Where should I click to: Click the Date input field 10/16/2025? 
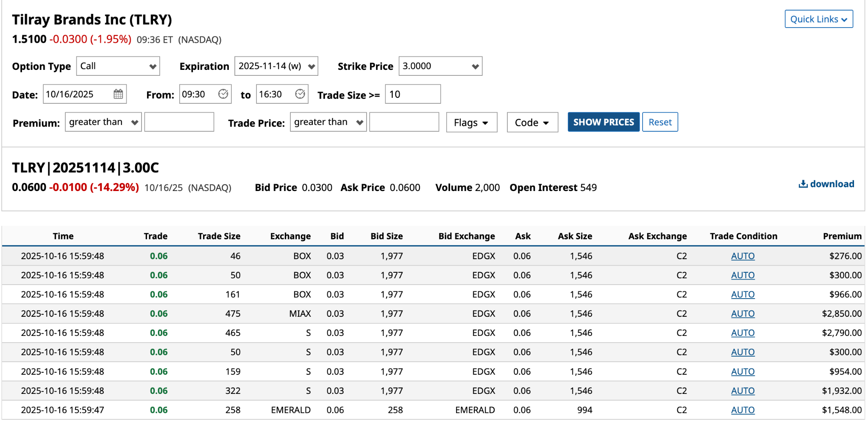[85, 94]
